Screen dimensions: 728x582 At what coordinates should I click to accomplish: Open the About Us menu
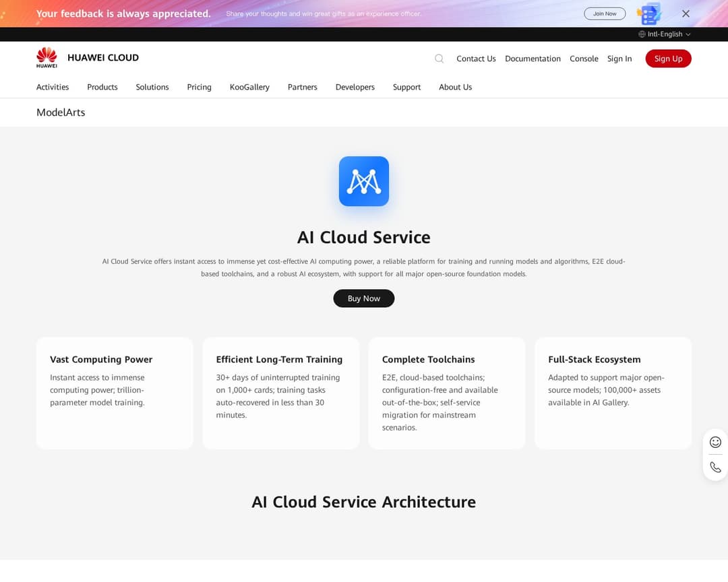point(455,88)
